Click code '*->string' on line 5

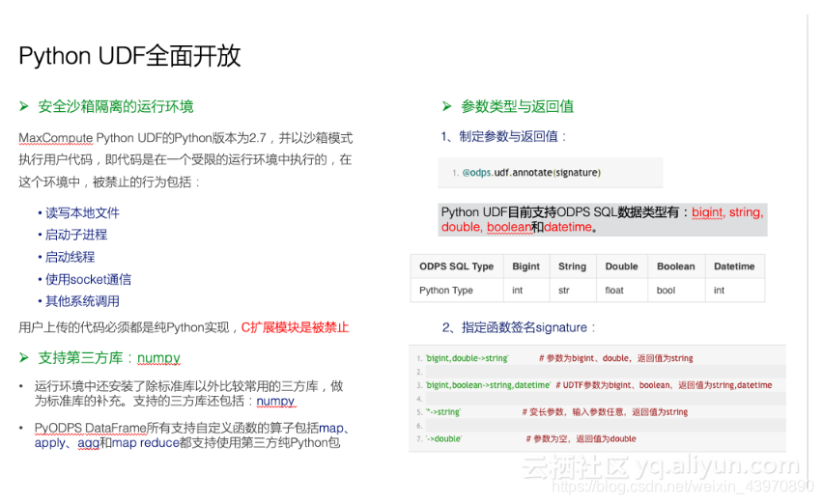(x=442, y=412)
